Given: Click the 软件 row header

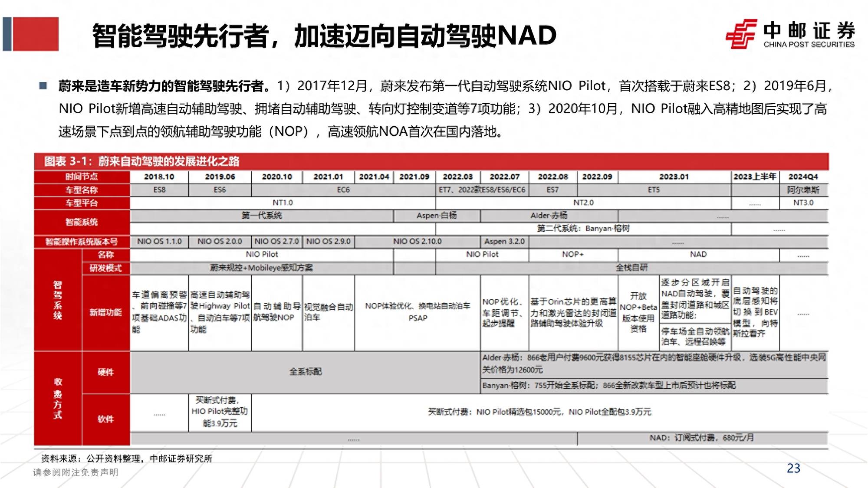Looking at the screenshot, I should pyautogui.click(x=105, y=419).
